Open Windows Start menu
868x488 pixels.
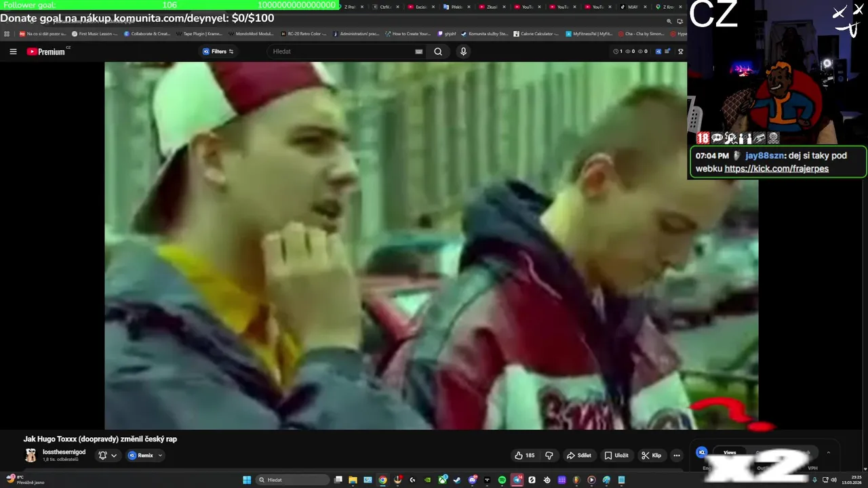247,480
